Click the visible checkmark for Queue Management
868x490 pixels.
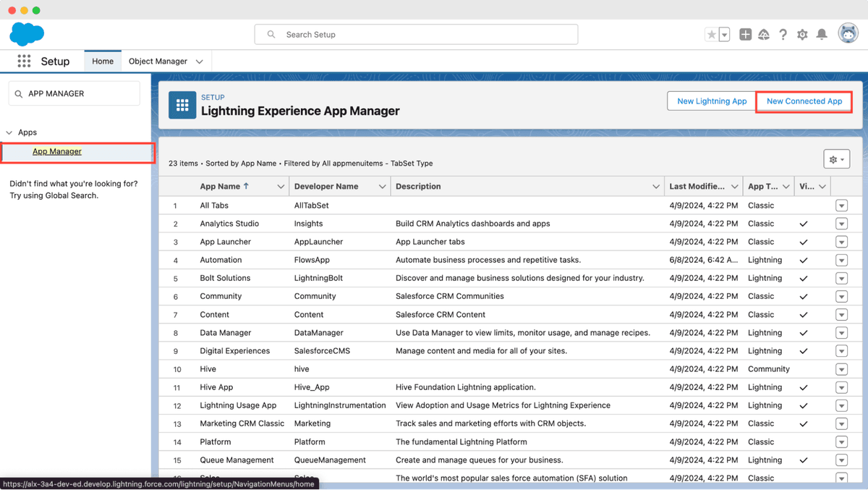pos(804,460)
